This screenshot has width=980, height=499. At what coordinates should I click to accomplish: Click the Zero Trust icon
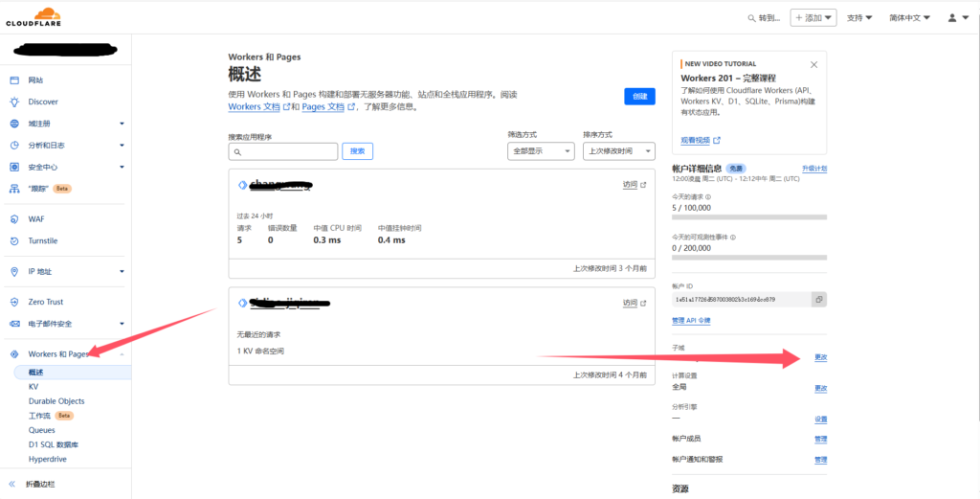(14, 302)
